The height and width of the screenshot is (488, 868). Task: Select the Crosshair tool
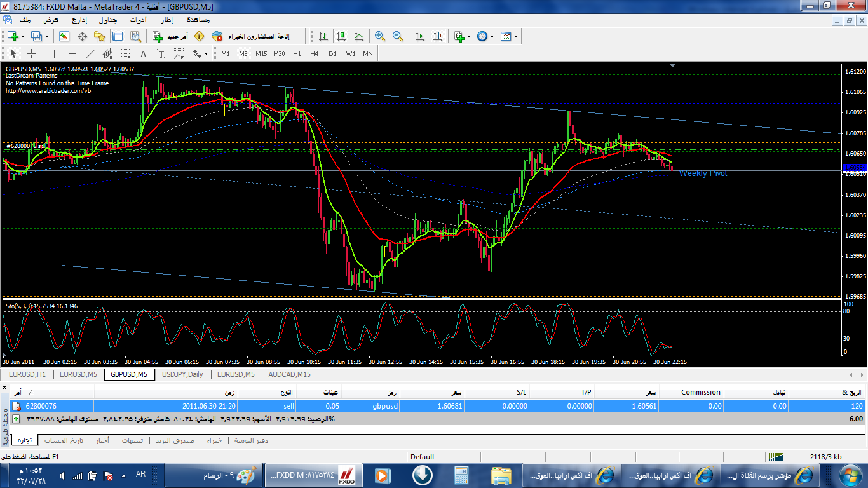[x=31, y=53]
